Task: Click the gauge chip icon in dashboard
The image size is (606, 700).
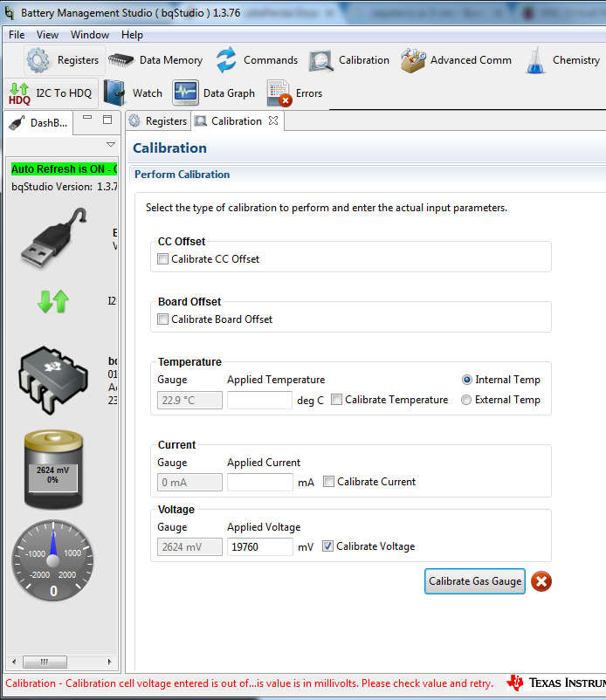Action: (53, 380)
